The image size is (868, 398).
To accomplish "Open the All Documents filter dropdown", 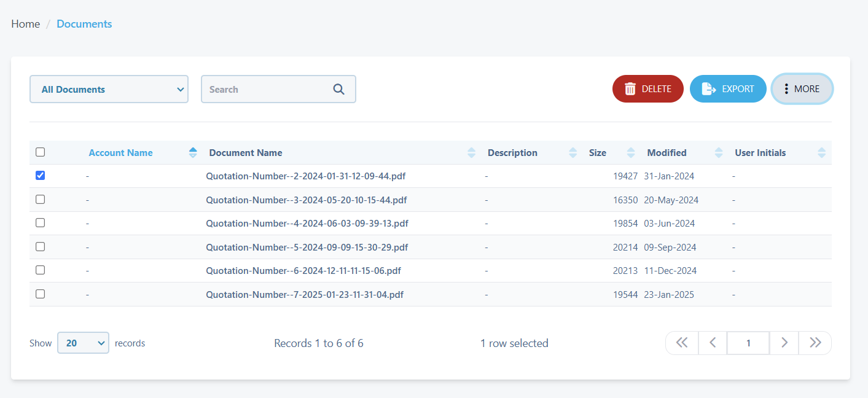I will click(x=109, y=89).
